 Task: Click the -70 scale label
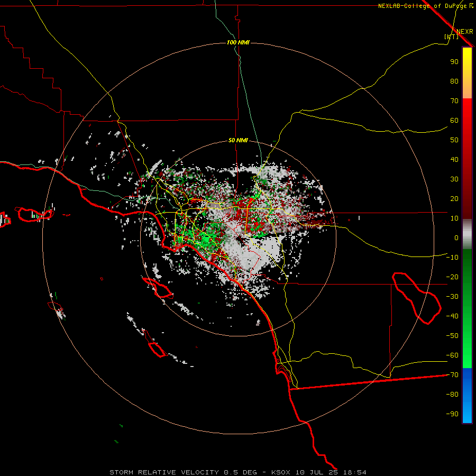click(452, 374)
